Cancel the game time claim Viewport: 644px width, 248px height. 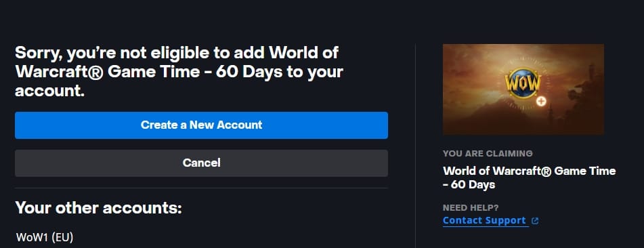point(201,163)
